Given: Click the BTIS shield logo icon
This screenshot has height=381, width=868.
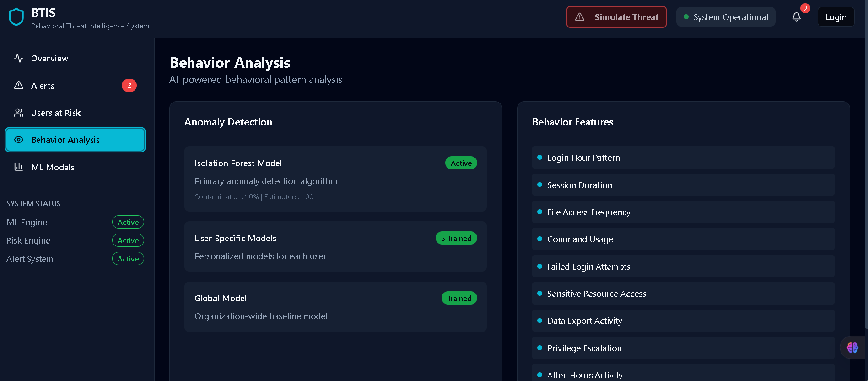Looking at the screenshot, I should pos(16,17).
